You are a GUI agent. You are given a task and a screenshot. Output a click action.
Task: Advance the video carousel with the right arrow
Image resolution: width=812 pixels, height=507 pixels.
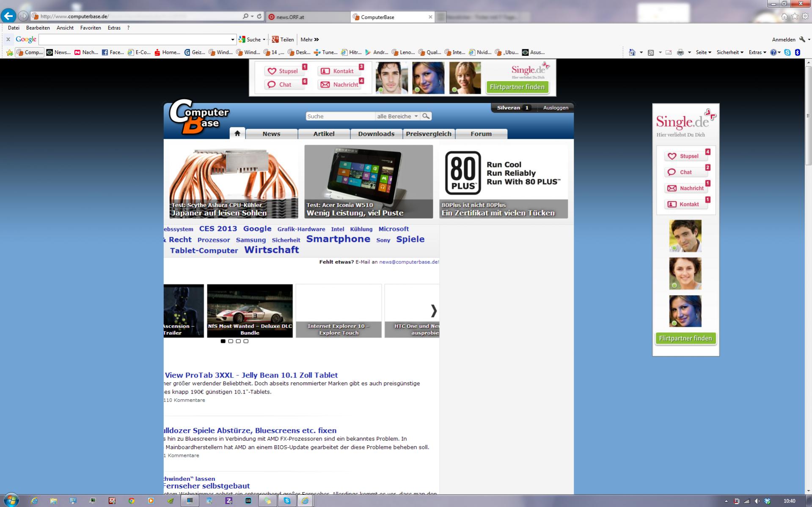(434, 311)
